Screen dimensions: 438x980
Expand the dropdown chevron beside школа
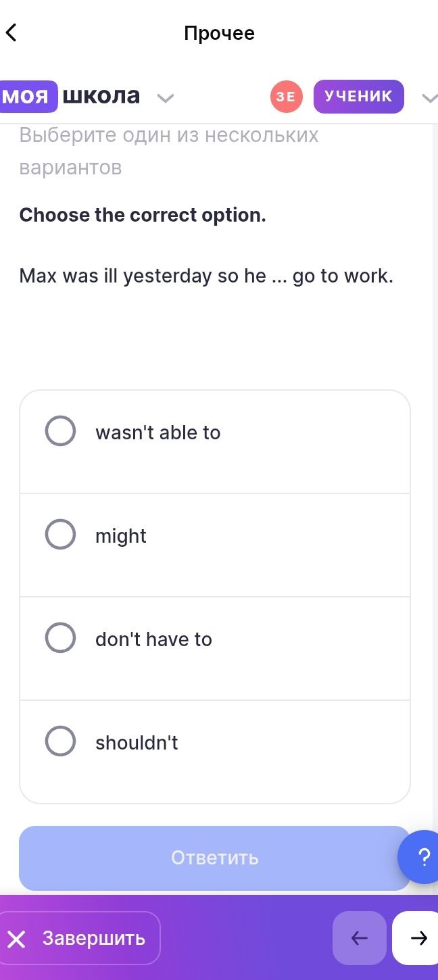pos(165,98)
